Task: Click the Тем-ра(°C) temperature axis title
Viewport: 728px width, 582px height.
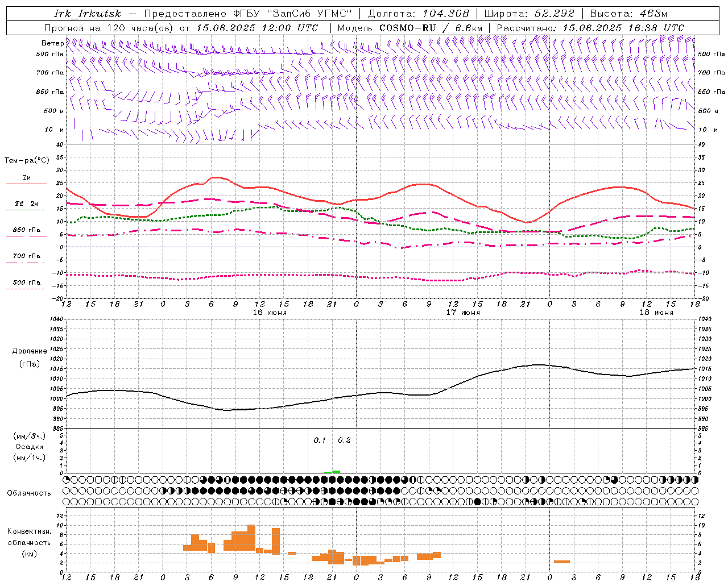Action: pos(27,161)
